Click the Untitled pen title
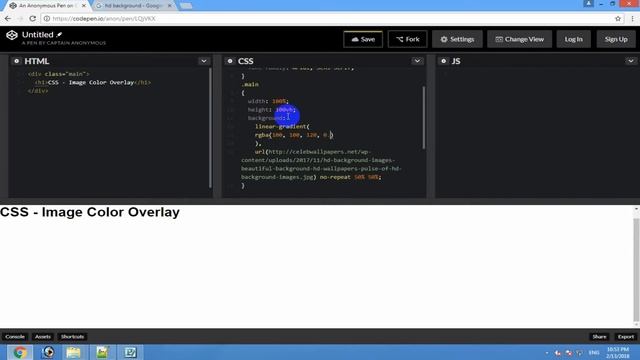This screenshot has height=360, width=640. click(x=38, y=35)
